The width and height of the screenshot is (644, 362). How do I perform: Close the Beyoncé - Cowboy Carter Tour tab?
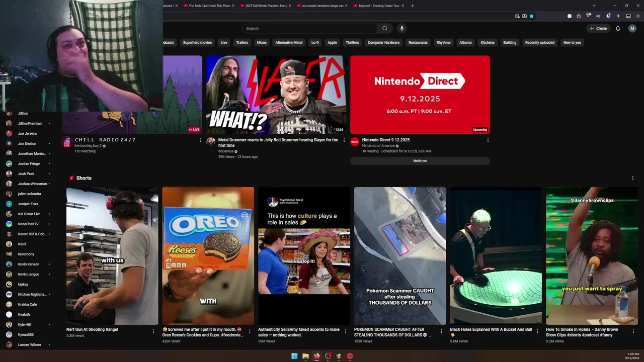(403, 6)
